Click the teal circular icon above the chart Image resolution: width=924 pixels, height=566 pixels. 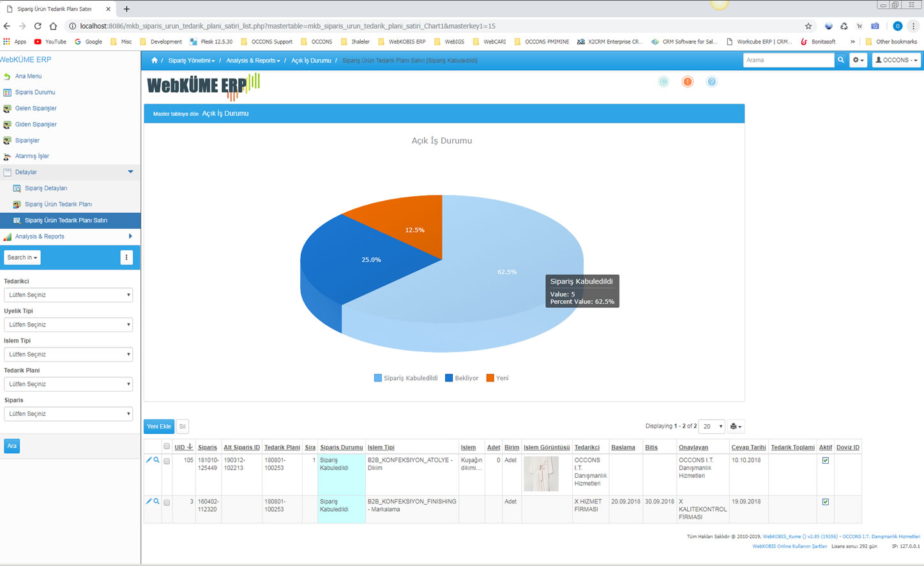click(663, 82)
